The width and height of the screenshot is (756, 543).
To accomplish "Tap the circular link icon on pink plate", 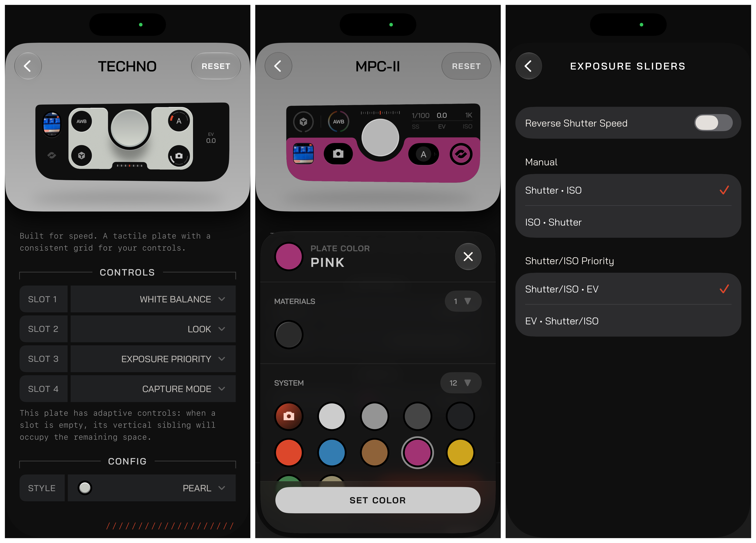I will click(461, 154).
